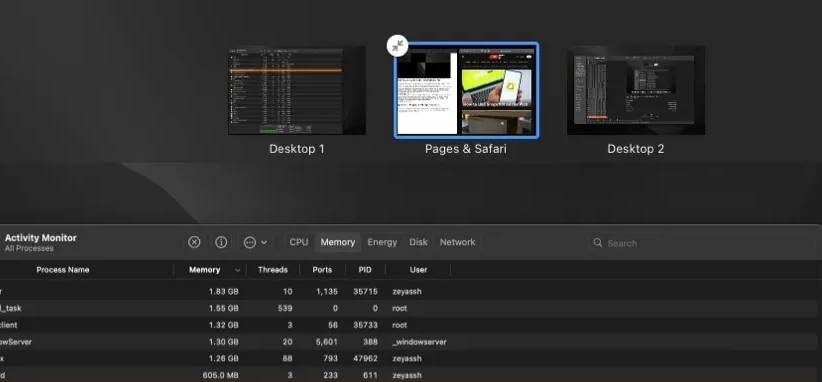The image size is (822, 382).
Task: Select the 1.55 GB memory cell
Action: tap(223, 308)
